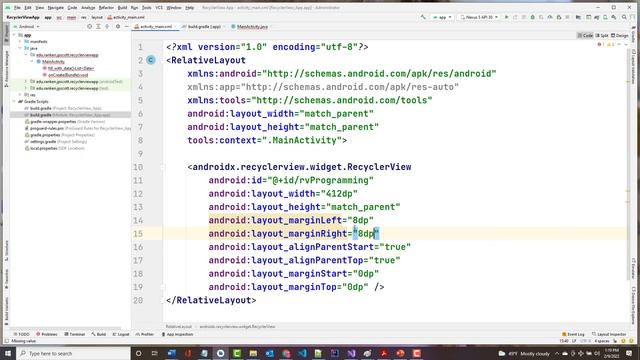Click the project panel settings gear icon

(118, 27)
